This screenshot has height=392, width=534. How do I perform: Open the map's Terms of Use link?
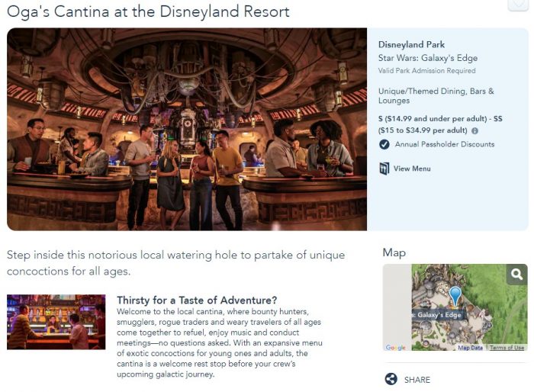pyautogui.click(x=507, y=348)
